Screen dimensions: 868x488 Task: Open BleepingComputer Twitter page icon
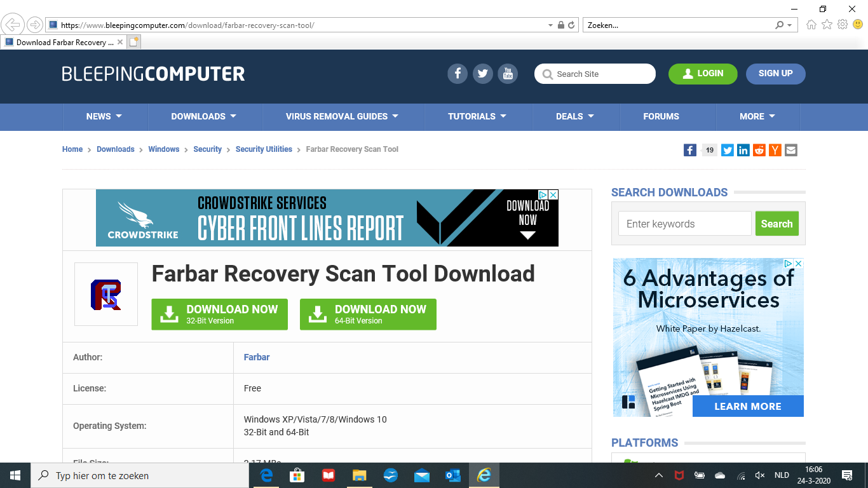pos(483,74)
